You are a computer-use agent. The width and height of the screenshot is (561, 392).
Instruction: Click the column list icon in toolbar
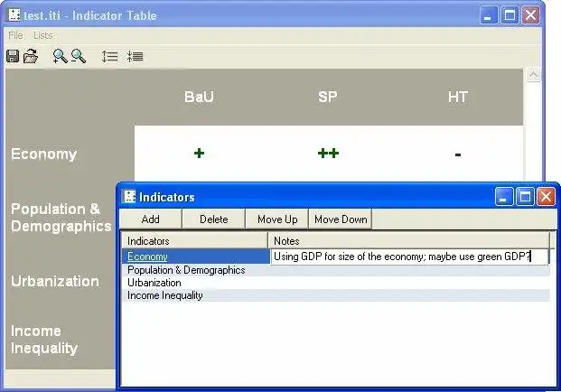point(136,56)
